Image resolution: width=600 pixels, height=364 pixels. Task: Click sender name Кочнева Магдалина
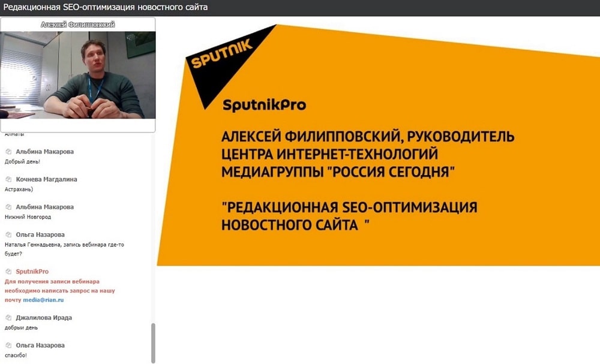pyautogui.click(x=46, y=179)
